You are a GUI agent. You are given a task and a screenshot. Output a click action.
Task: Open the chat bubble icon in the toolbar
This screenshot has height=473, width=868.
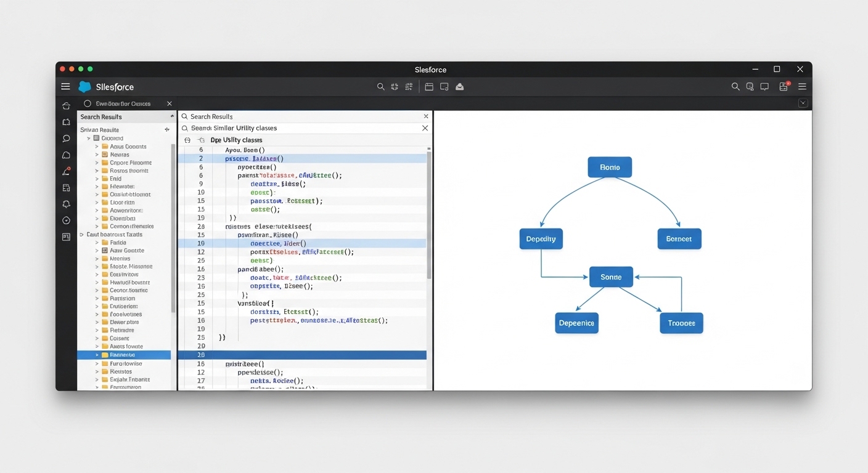coord(764,87)
